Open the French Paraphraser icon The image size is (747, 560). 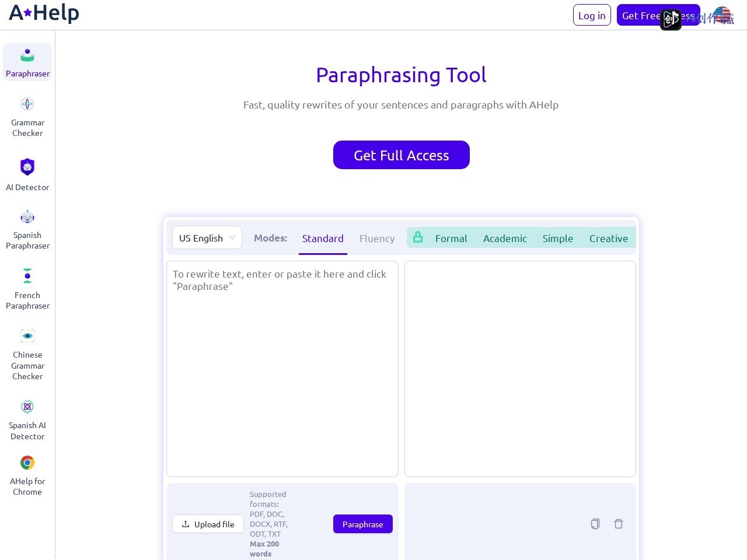tap(27, 276)
